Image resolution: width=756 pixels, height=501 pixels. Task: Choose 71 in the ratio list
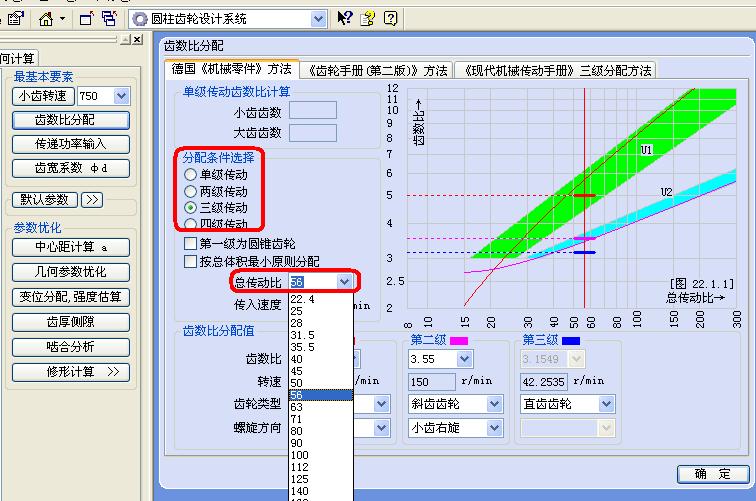click(x=321, y=419)
